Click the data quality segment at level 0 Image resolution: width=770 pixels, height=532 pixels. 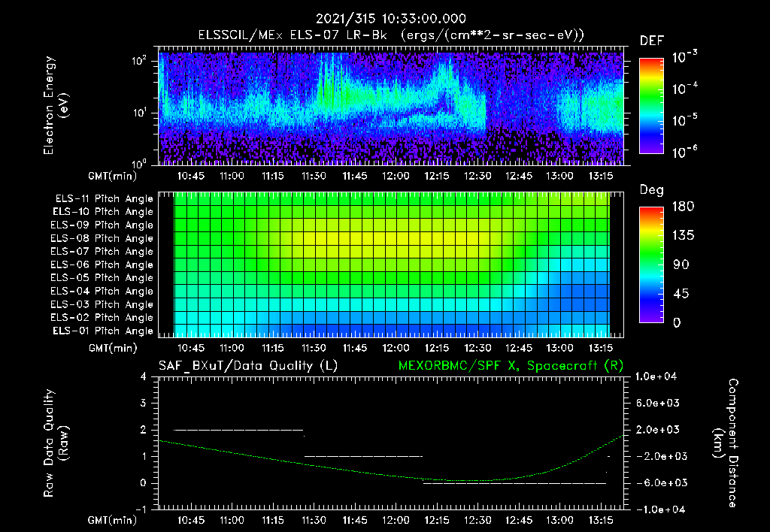[514, 483]
